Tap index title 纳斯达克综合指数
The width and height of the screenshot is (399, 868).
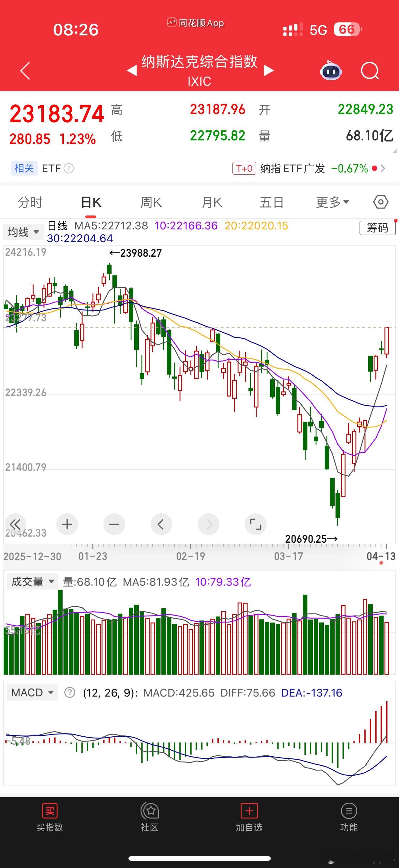(x=199, y=62)
